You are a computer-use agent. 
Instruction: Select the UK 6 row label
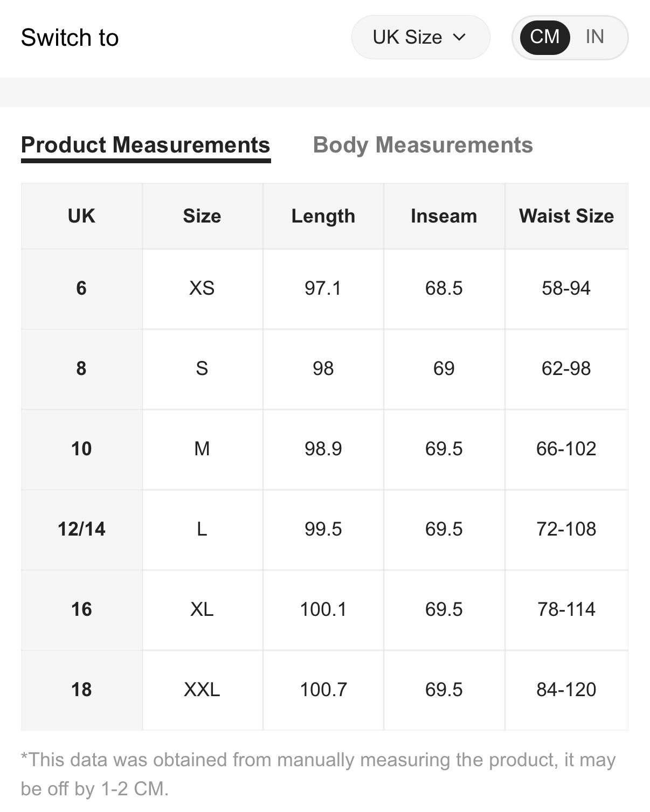tap(81, 288)
